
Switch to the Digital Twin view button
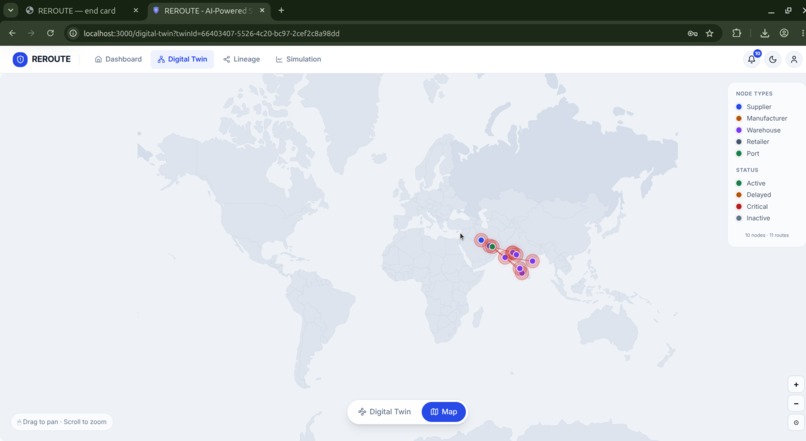[x=384, y=412]
